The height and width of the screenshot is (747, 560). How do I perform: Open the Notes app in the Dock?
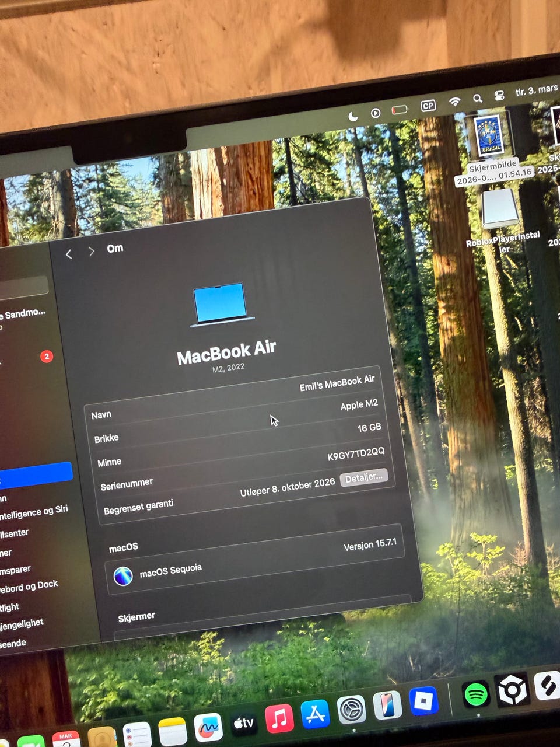click(173, 732)
